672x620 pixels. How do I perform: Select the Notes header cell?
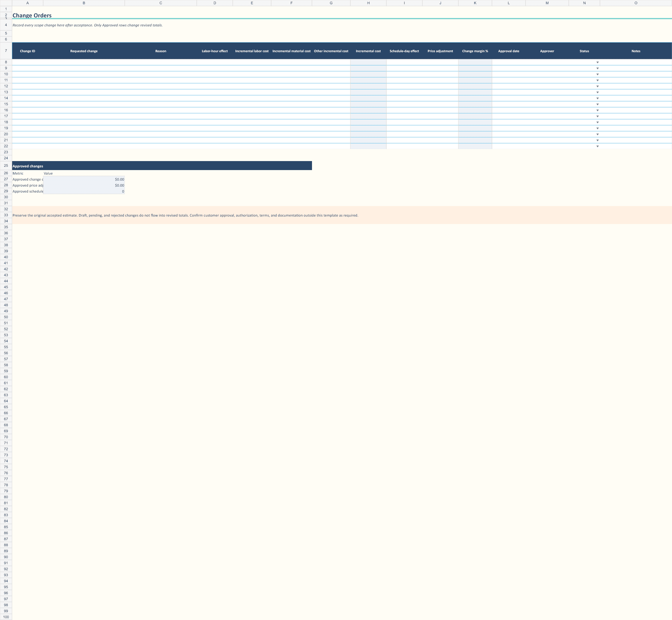coord(636,51)
